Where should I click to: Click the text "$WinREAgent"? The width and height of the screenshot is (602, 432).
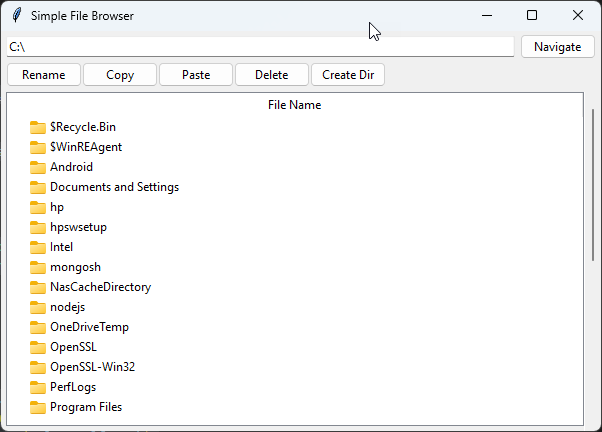point(86,147)
